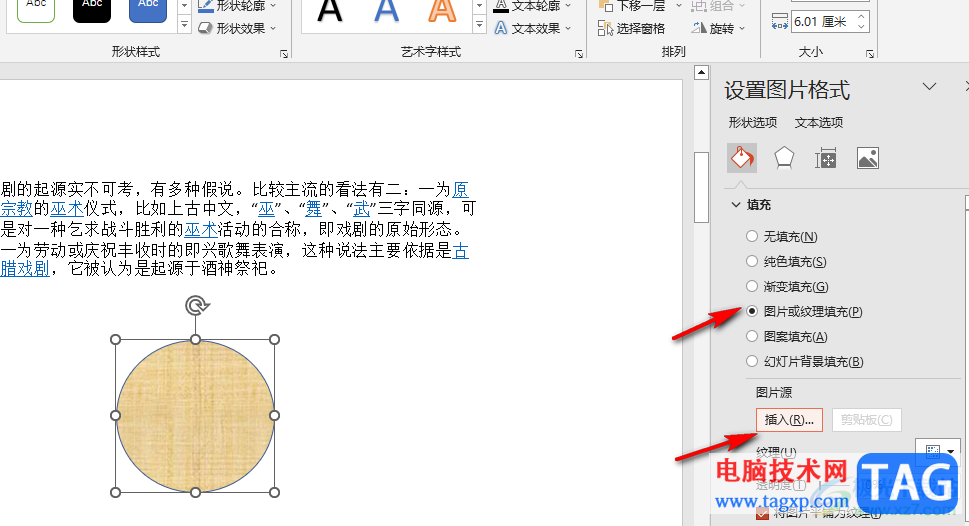This screenshot has width=969, height=526.
Task: Click the bottom-right resize handle of circle
Action: pos(274,492)
